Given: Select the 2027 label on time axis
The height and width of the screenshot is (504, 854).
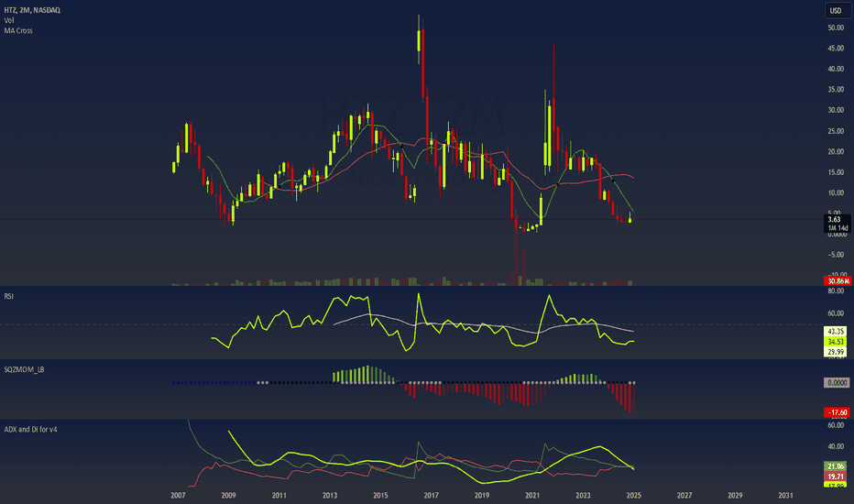Looking at the screenshot, I should click(684, 495).
